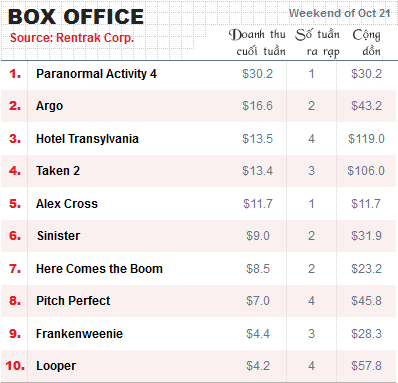Choose Here Comes the Boom title
This screenshot has width=398, height=383.
(x=99, y=269)
